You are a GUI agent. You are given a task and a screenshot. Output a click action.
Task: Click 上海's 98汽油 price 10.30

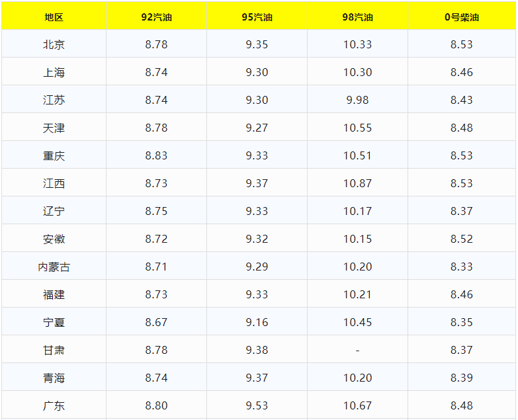(x=357, y=72)
